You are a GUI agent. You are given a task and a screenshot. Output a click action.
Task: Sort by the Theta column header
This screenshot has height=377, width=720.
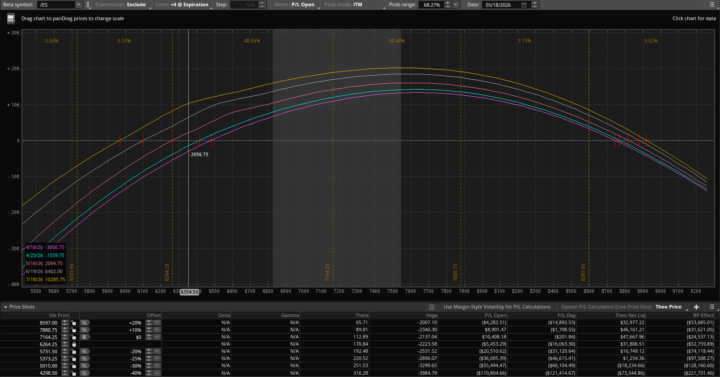point(362,315)
